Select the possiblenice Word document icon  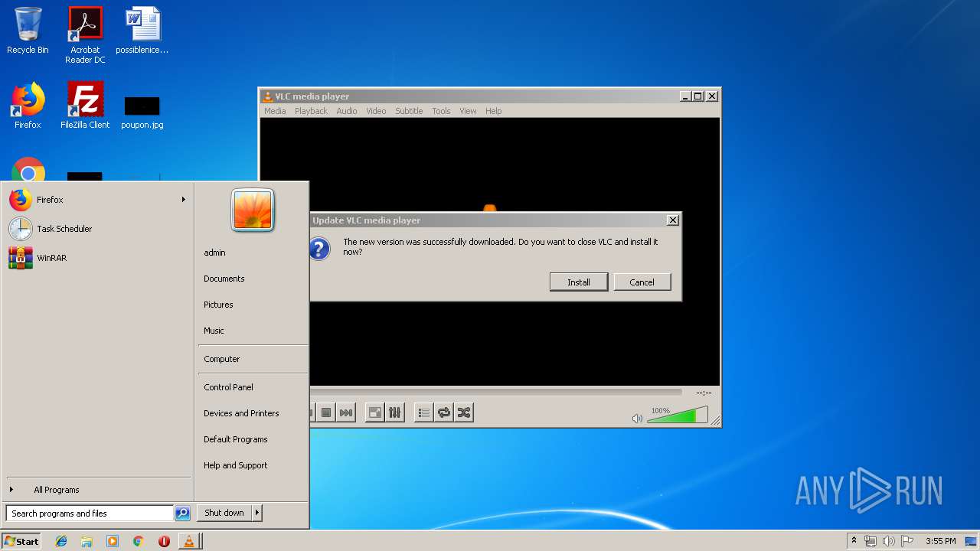[142, 31]
